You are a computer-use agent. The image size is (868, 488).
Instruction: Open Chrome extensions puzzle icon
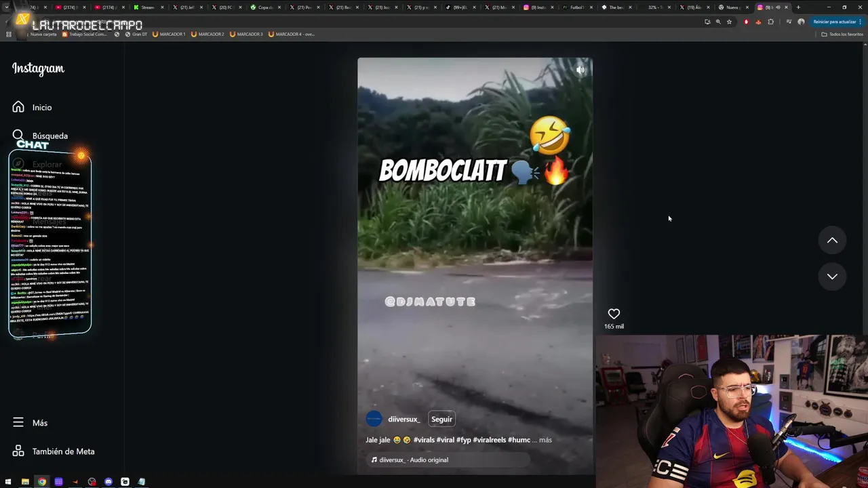tap(770, 22)
